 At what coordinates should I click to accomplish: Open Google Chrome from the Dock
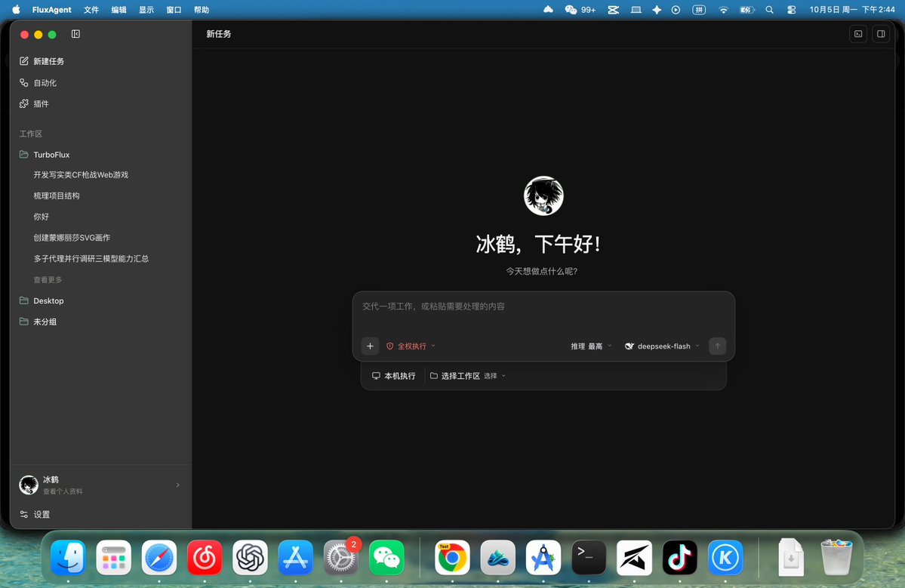452,557
